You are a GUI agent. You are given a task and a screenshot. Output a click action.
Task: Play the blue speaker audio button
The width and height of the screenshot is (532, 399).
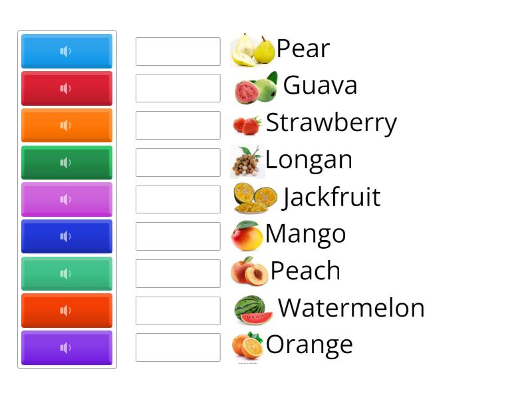click(66, 51)
